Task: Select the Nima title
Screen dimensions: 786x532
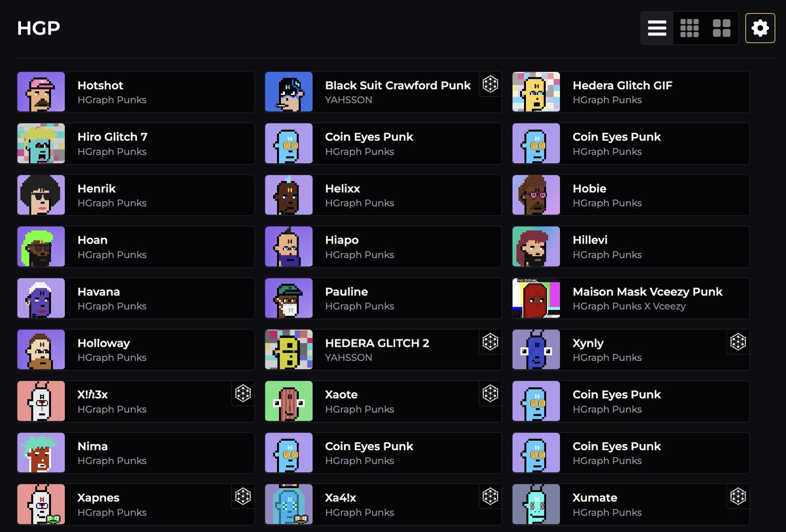Action: click(92, 446)
